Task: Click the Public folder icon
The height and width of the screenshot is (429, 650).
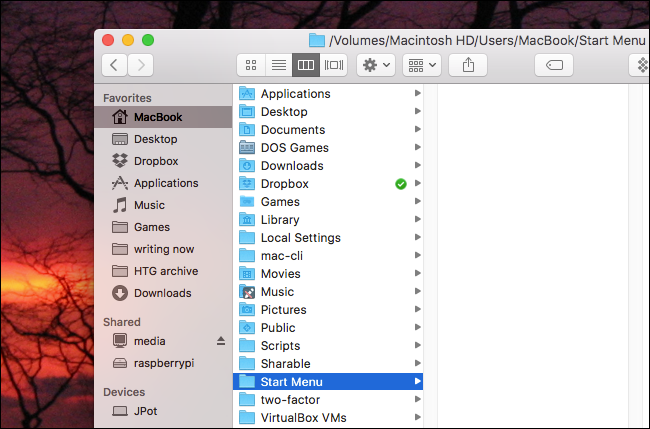Action: [247, 328]
